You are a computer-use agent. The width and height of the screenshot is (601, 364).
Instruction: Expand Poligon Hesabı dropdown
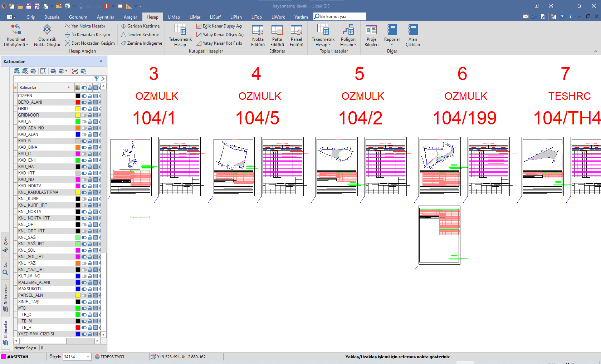point(355,45)
